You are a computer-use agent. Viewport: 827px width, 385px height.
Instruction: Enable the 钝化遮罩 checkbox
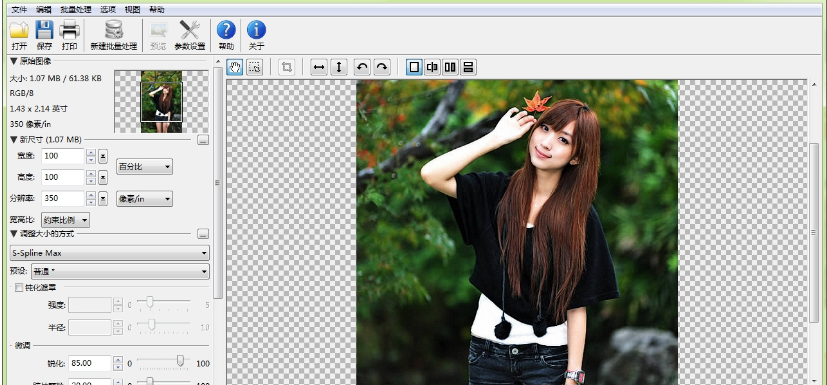pyautogui.click(x=19, y=288)
